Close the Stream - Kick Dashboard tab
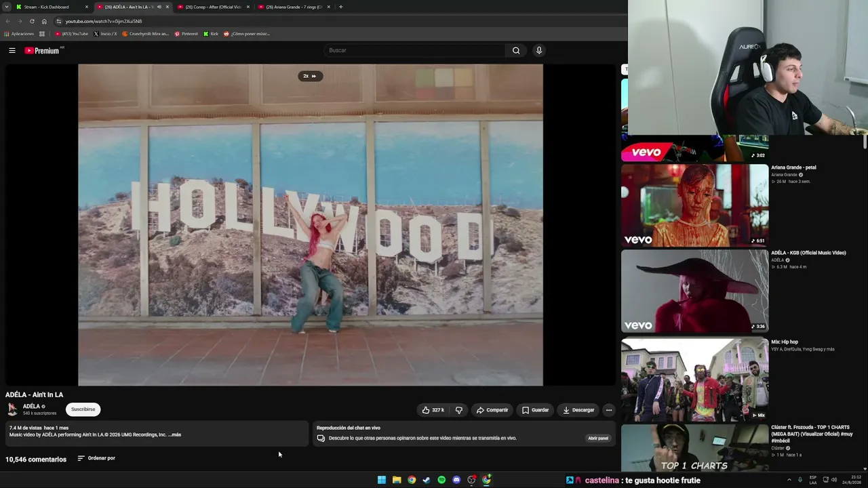This screenshot has width=868, height=488. click(x=87, y=7)
